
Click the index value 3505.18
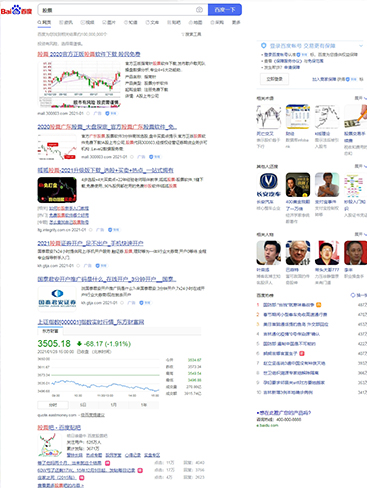pyautogui.click(x=54, y=343)
